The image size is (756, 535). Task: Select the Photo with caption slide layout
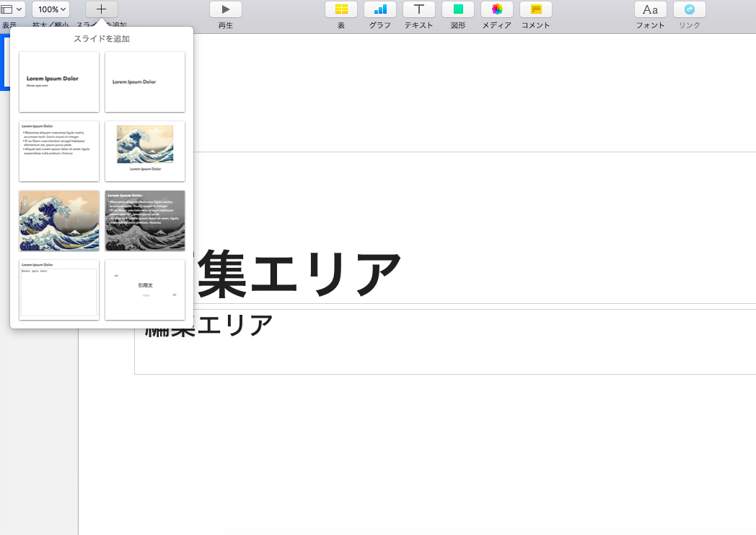[x=145, y=152]
